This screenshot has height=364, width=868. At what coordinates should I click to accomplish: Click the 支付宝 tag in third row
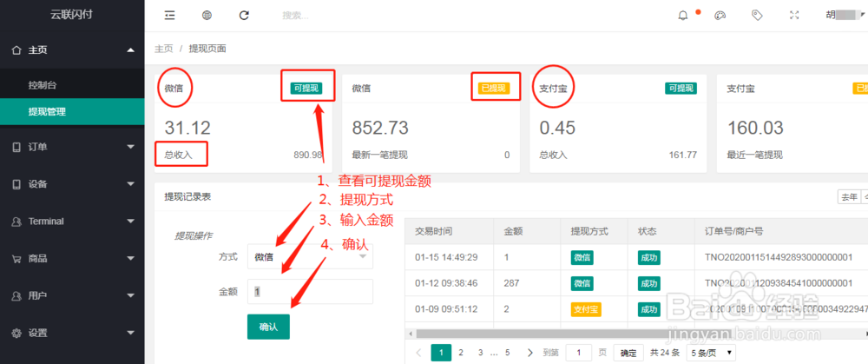(x=586, y=309)
